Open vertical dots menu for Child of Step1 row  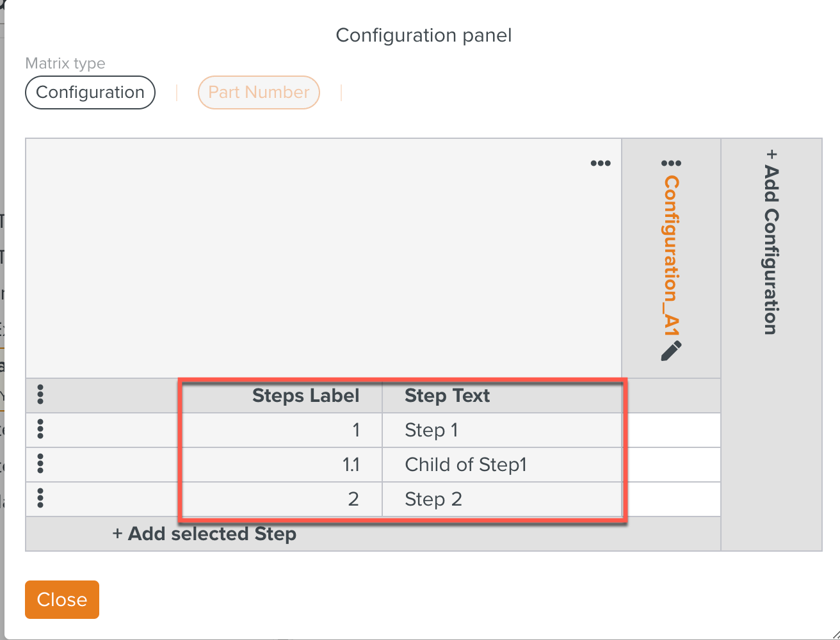[x=40, y=464]
